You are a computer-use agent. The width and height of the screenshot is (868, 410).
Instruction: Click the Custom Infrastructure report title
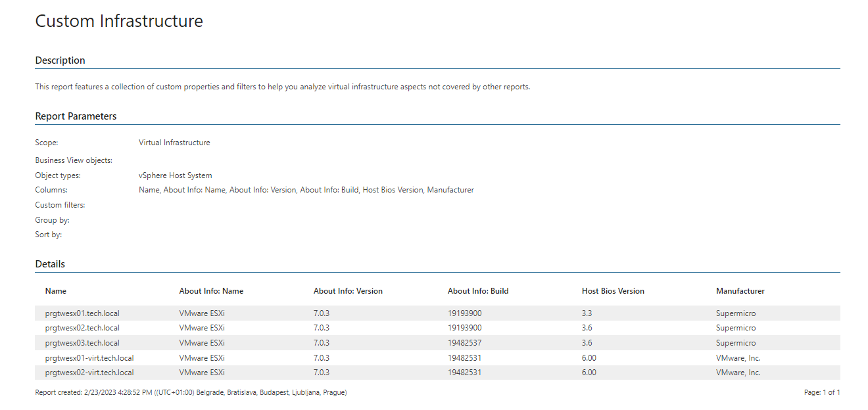pyautogui.click(x=119, y=21)
